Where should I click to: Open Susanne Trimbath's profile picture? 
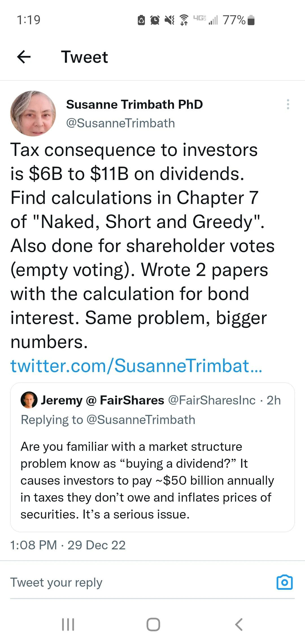click(x=33, y=114)
